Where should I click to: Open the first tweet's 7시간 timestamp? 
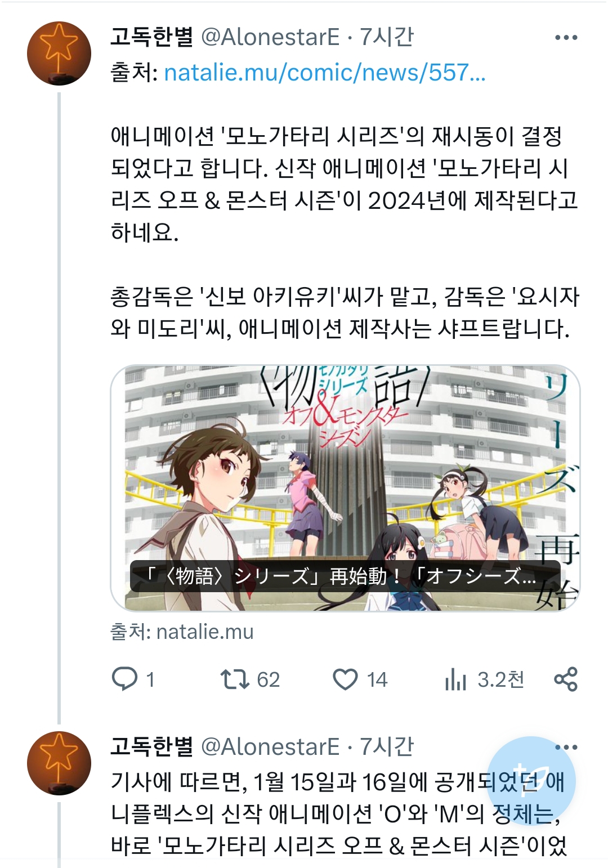(x=387, y=37)
